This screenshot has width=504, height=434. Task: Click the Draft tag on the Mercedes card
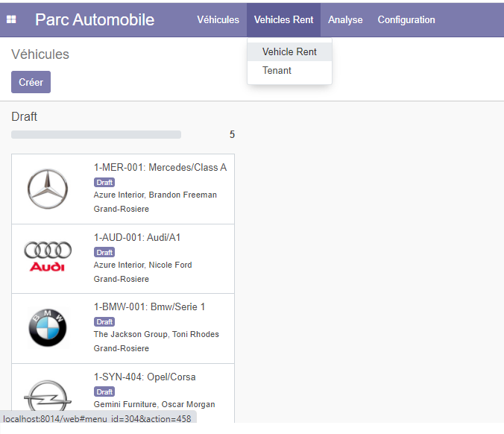pyautogui.click(x=104, y=183)
